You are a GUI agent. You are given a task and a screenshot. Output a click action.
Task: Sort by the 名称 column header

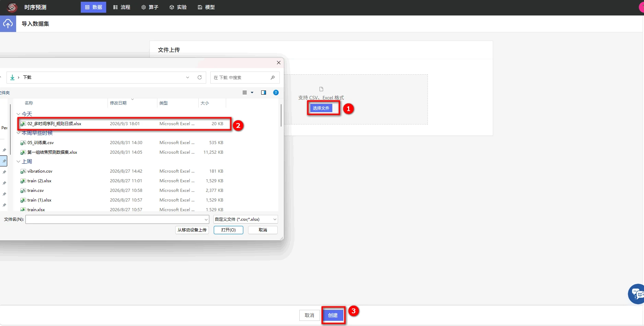coord(29,103)
